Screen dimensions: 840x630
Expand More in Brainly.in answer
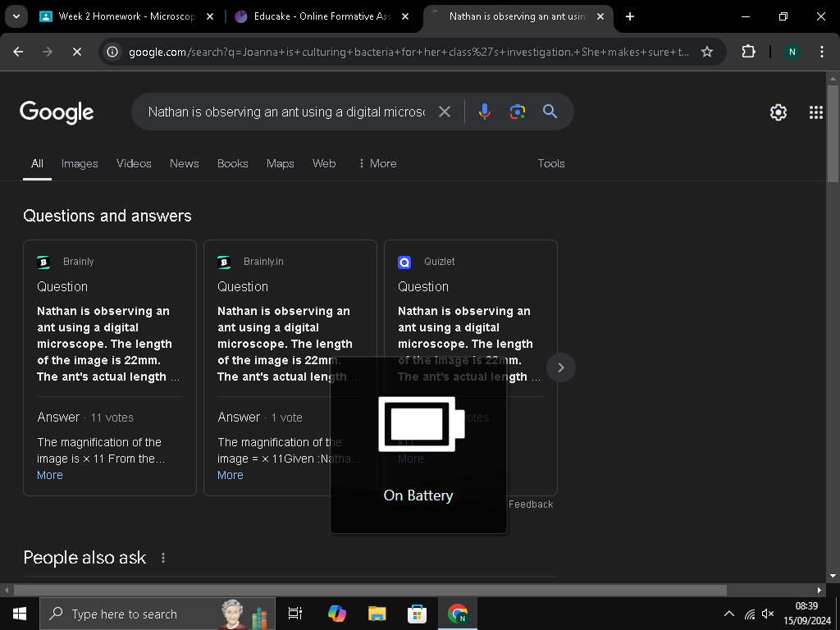(x=231, y=475)
